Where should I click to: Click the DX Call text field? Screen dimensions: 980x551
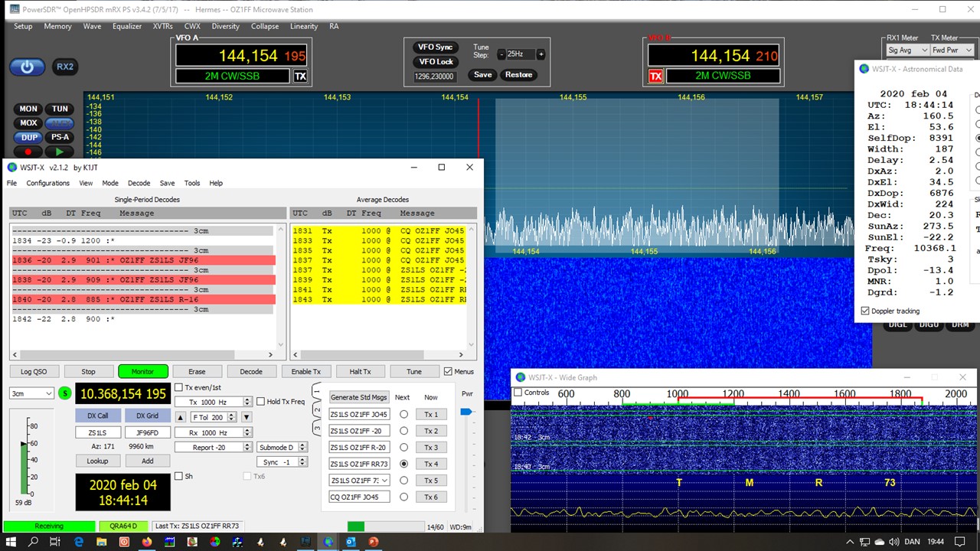pyautogui.click(x=98, y=432)
